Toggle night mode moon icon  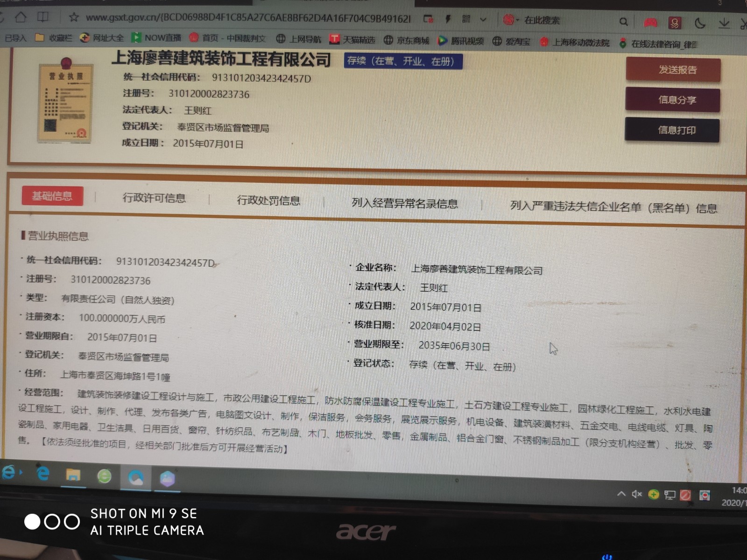(700, 23)
